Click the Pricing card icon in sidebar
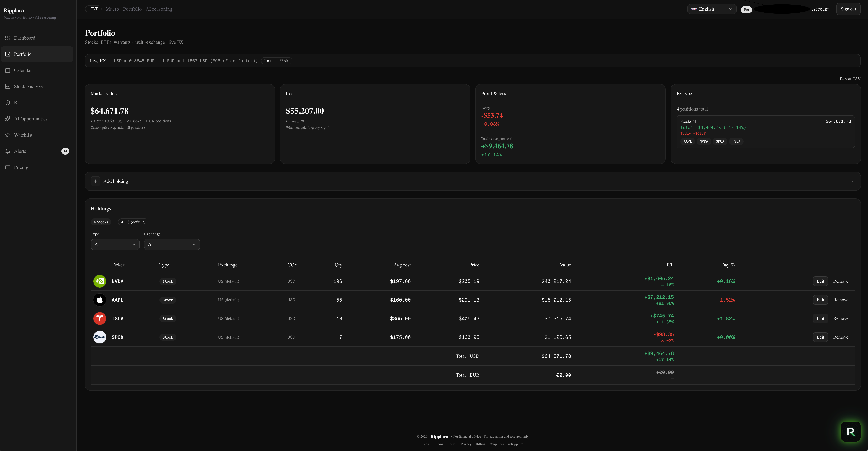The height and width of the screenshot is (451, 868). pos(8,167)
